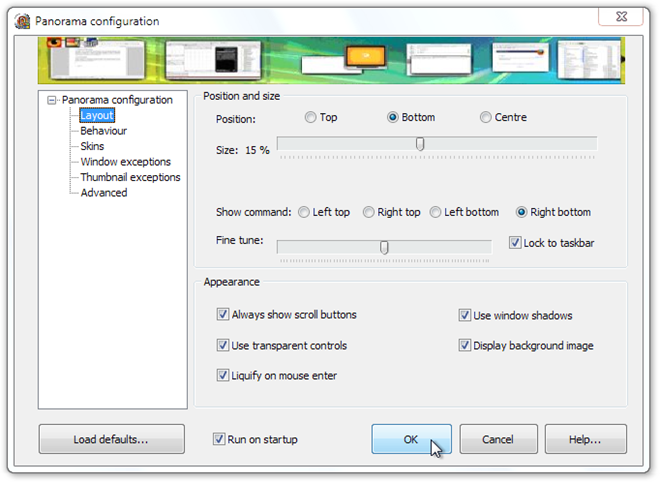
Task: Click the right scroll arrow on banner
Action: coord(622,60)
